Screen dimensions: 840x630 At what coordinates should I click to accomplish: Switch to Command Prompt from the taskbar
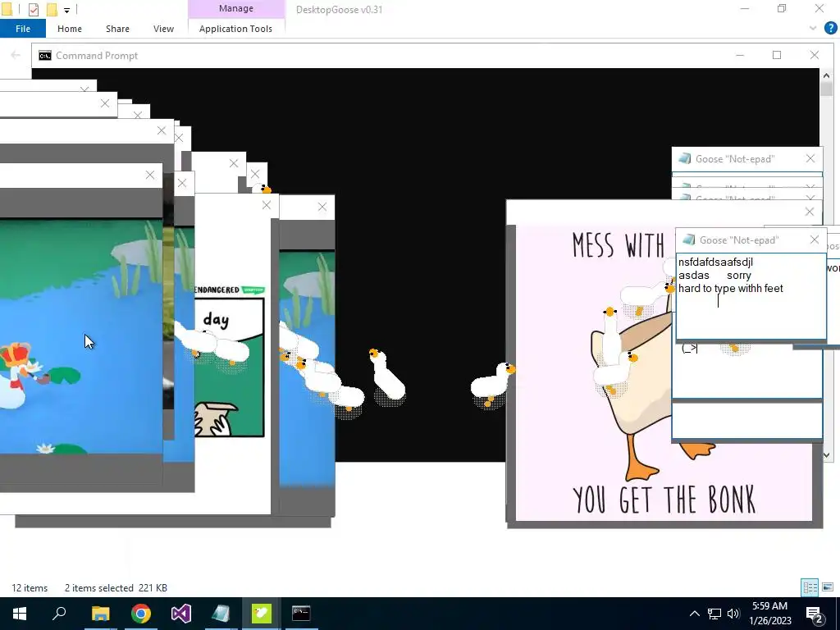point(301,614)
